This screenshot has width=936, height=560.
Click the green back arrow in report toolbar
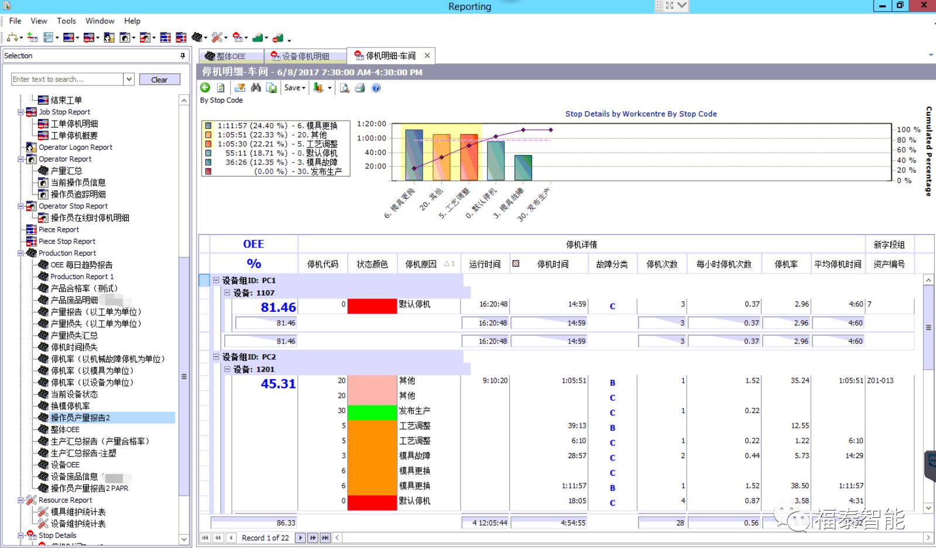point(205,88)
